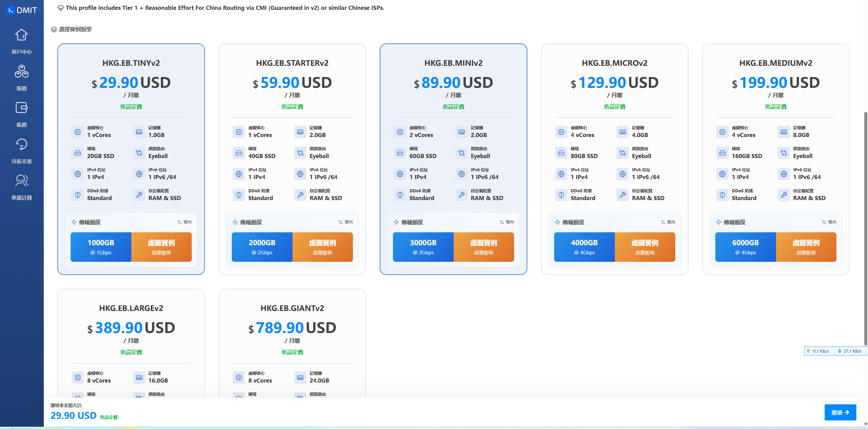Select the HKG.EB.GIANTv2 plan title
The image size is (868, 429).
coord(292,308)
